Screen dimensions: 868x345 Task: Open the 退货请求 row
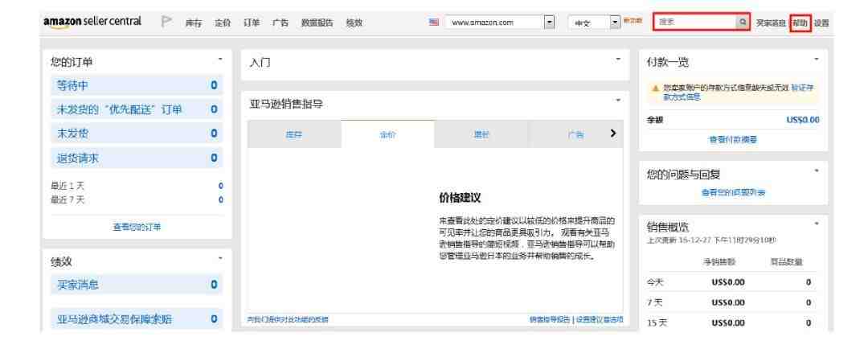point(137,158)
